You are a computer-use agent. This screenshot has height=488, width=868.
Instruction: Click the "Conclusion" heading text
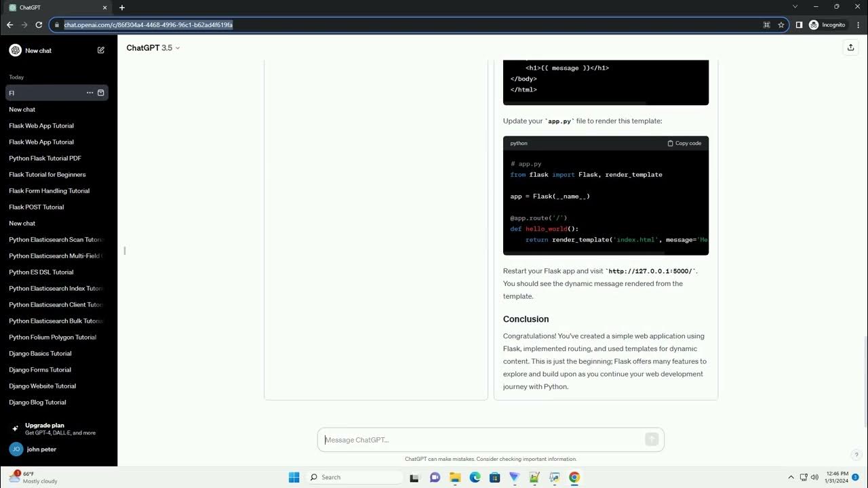point(526,319)
